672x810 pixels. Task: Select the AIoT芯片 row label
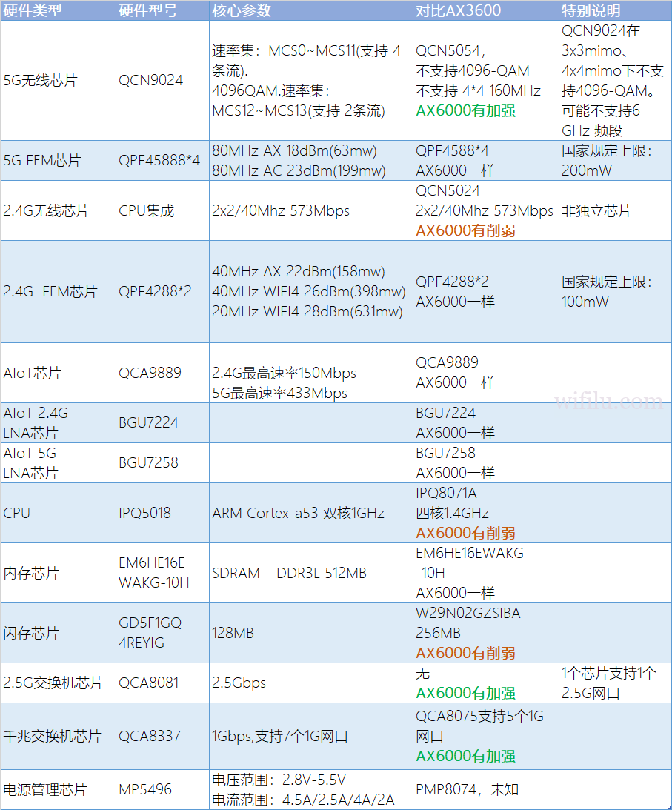(x=58, y=373)
